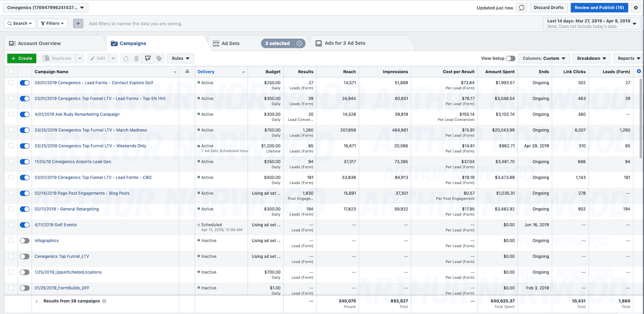Image resolution: width=644 pixels, height=314 pixels.
Task: Open the Last 14 days date range picker
Action: click(x=592, y=23)
